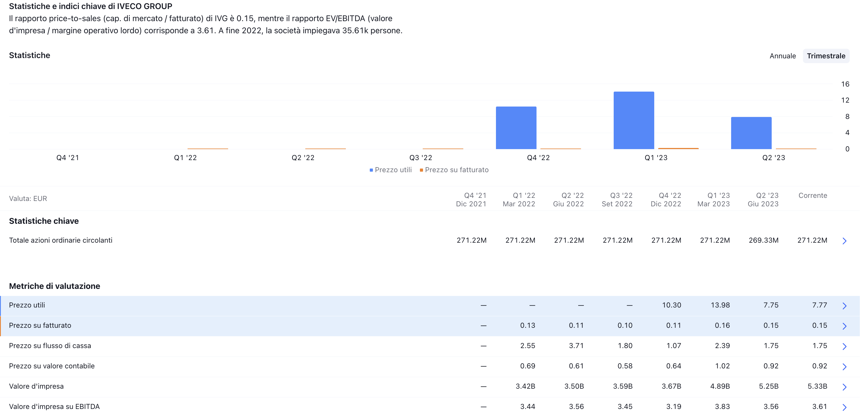Click Prezzo su valore contabile label
This screenshot has height=416, width=868.
52,366
